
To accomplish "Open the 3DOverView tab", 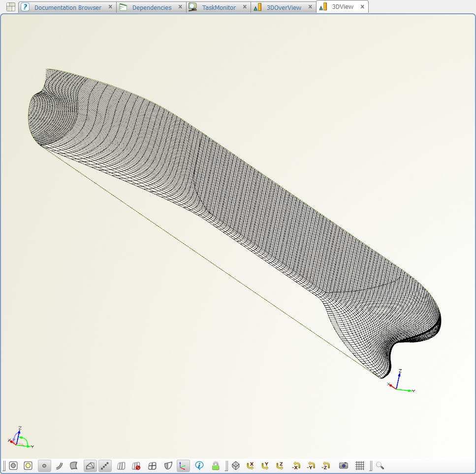I will coord(284,7).
